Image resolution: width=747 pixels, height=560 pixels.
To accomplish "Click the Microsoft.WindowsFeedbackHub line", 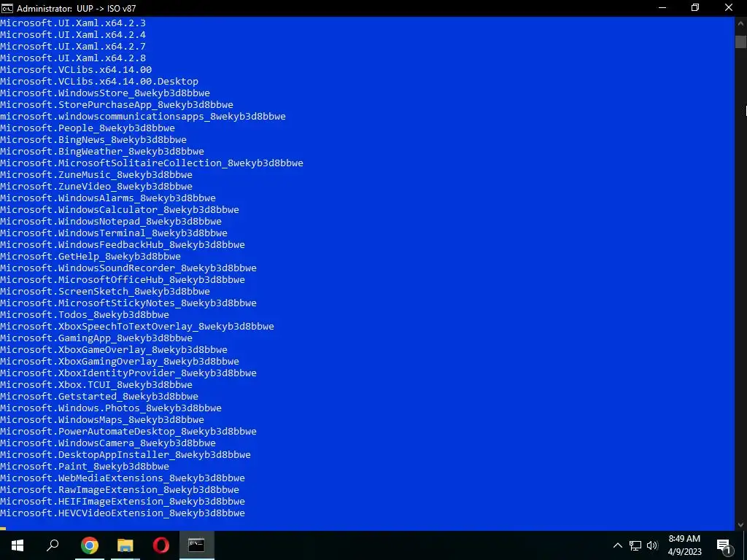I will coord(123,245).
